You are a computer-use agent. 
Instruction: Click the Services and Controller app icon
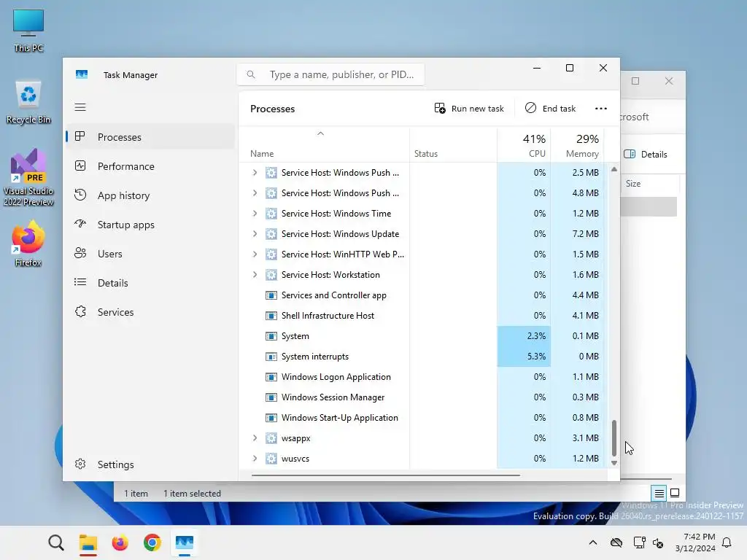point(271,295)
